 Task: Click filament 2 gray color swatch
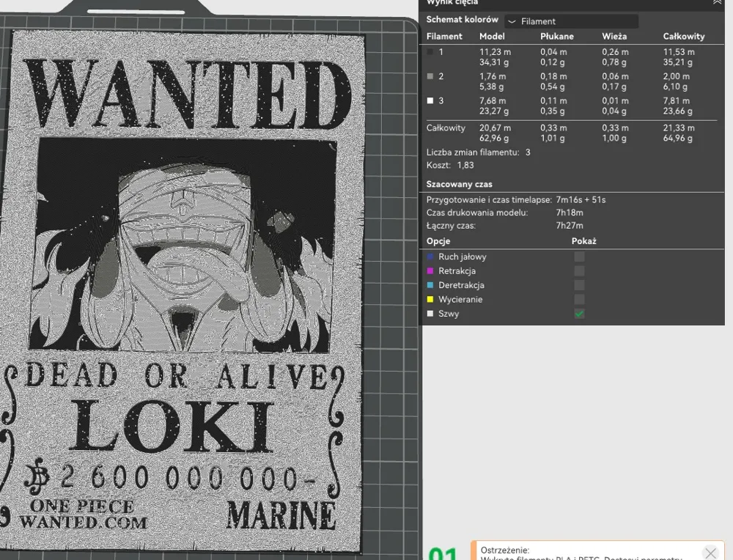pyautogui.click(x=430, y=76)
